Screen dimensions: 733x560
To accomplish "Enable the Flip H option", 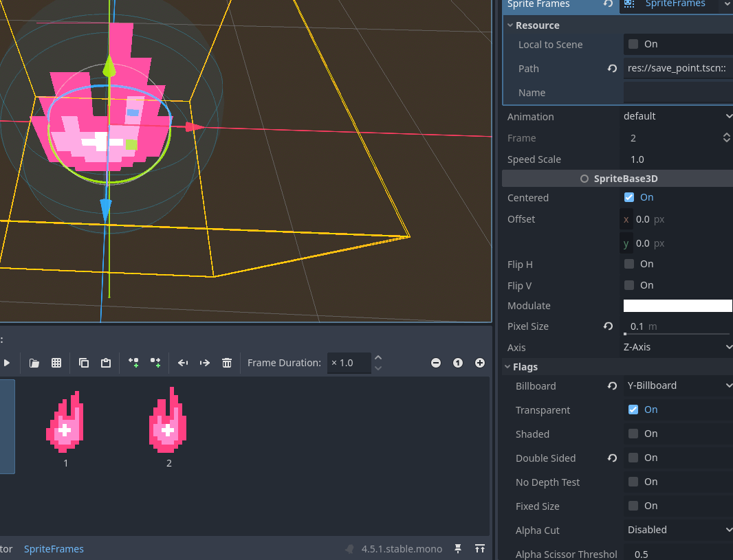I will [628, 264].
